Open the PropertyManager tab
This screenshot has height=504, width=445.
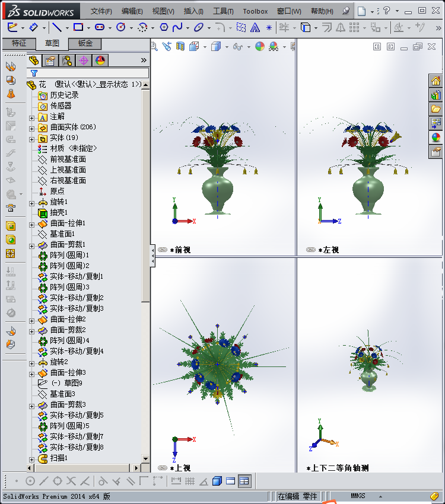(x=50, y=60)
